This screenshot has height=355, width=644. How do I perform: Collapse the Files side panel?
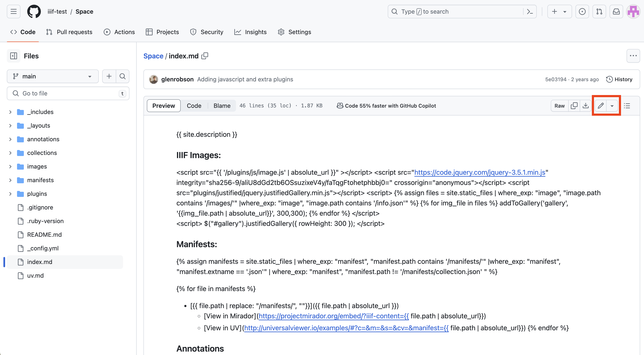(13, 56)
